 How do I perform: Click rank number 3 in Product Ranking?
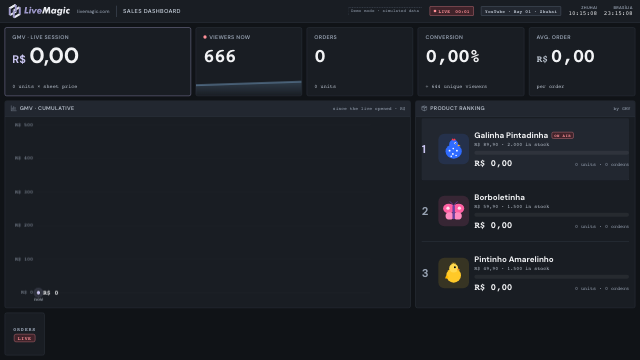pyautogui.click(x=425, y=273)
